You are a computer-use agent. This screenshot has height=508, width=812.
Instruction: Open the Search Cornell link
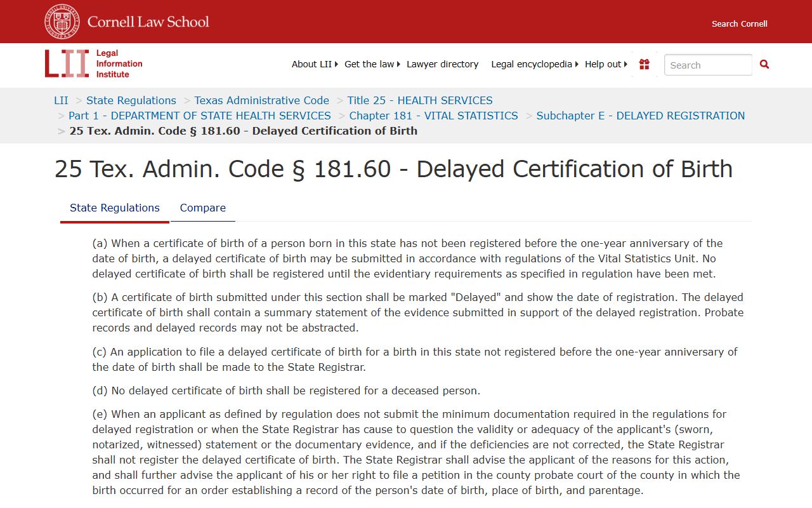(740, 23)
